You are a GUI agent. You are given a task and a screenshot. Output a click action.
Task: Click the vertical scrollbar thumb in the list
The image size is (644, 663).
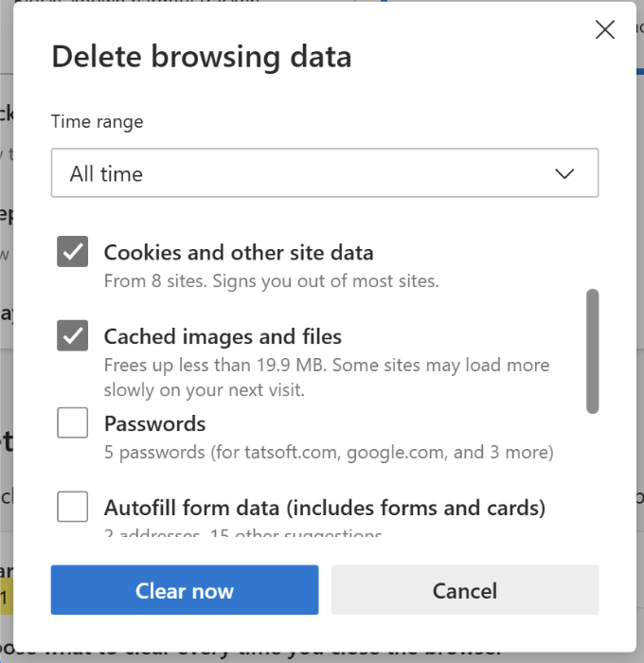pos(593,351)
